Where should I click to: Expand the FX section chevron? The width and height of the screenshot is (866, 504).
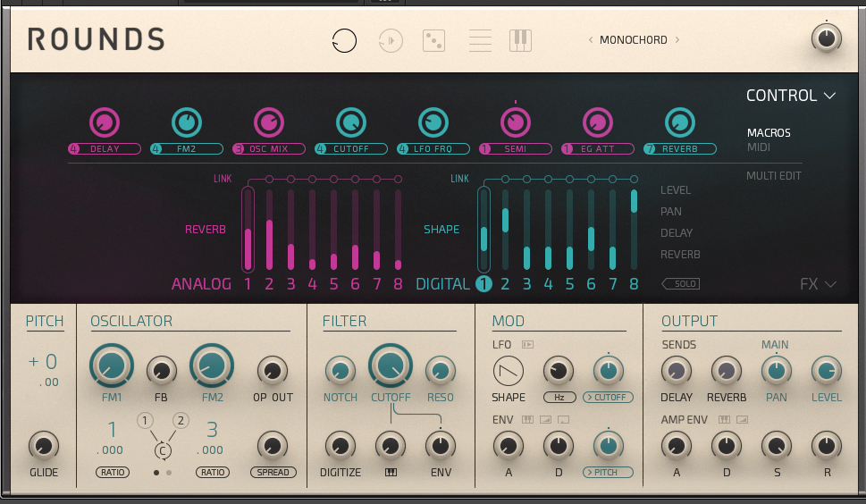tap(818, 284)
